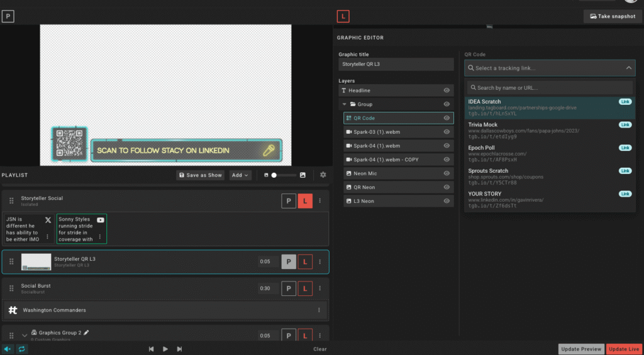Click the Preview P indicator at top
The width and height of the screenshot is (644, 355).
pyautogui.click(x=8, y=17)
